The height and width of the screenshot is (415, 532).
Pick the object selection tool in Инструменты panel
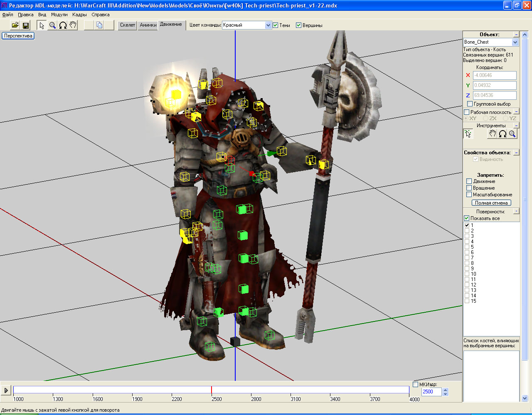(x=468, y=134)
